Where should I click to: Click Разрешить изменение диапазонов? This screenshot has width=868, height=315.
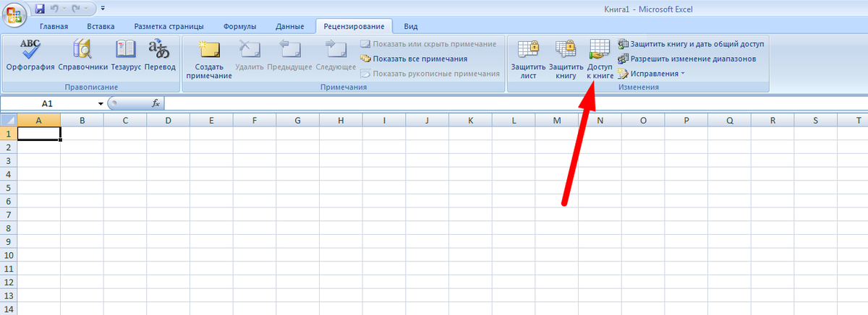tap(687, 59)
